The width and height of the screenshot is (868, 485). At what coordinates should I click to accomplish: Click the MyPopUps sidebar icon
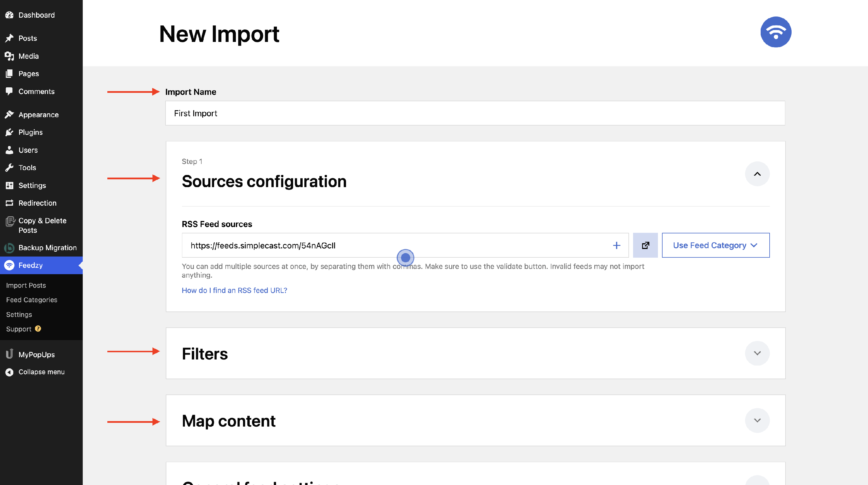(10, 354)
